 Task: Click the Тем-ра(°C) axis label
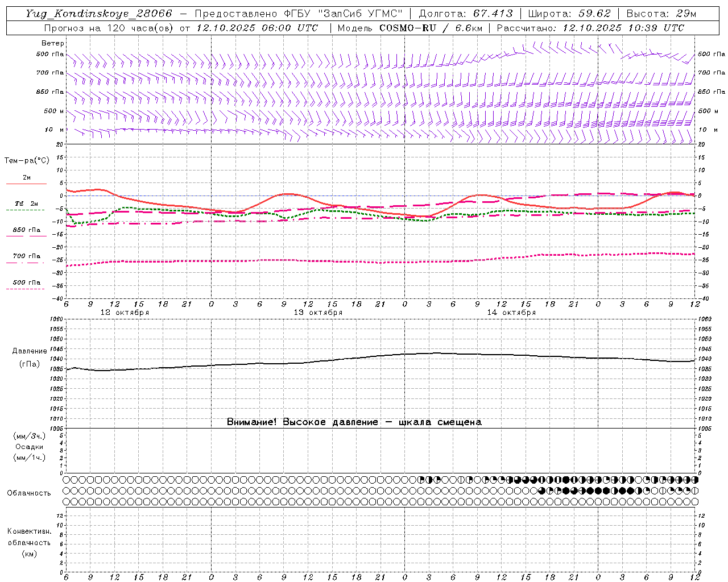click(27, 161)
